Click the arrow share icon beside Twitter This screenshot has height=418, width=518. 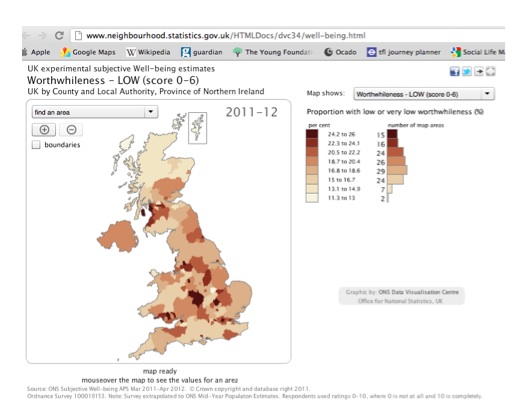(479, 71)
